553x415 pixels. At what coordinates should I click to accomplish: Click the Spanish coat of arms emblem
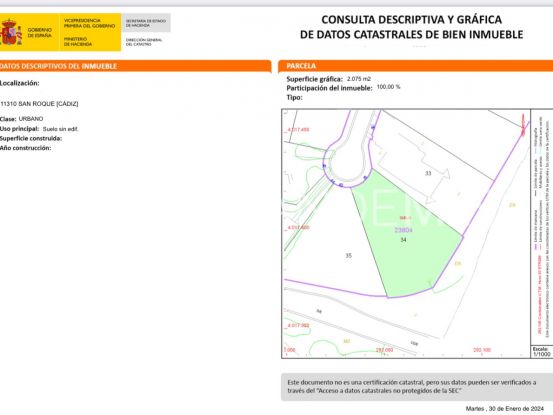coord(11,32)
